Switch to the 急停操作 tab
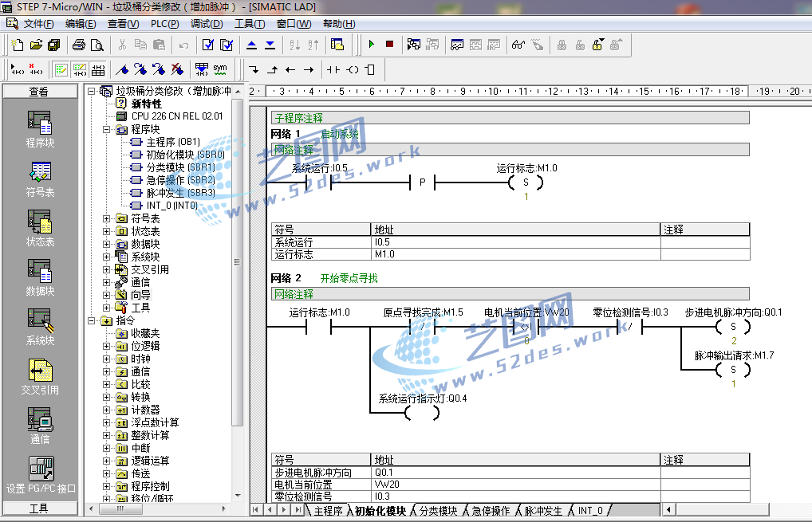The height and width of the screenshot is (522, 812). click(491, 511)
